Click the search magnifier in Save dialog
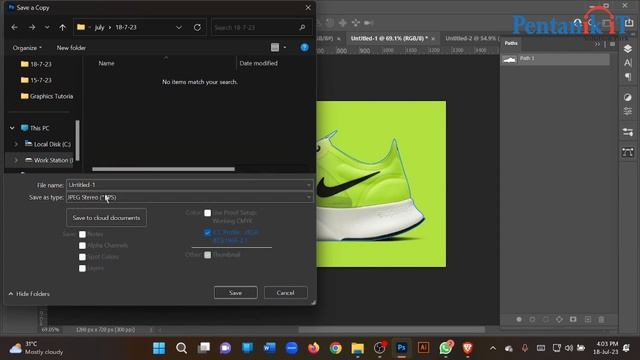 302,27
